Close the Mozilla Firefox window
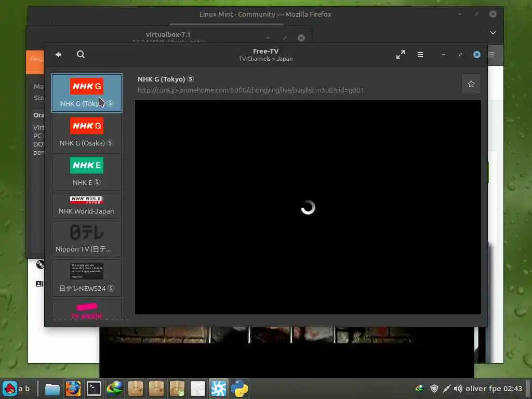This screenshot has height=399, width=532. (493, 14)
